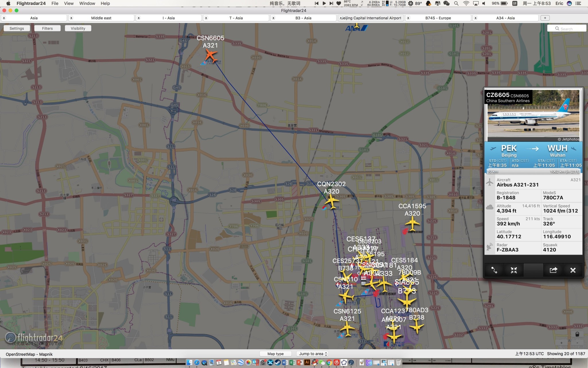Screen dimensions: 588x368
Task: Zoom in with the map plus button
Action: coord(561,343)
